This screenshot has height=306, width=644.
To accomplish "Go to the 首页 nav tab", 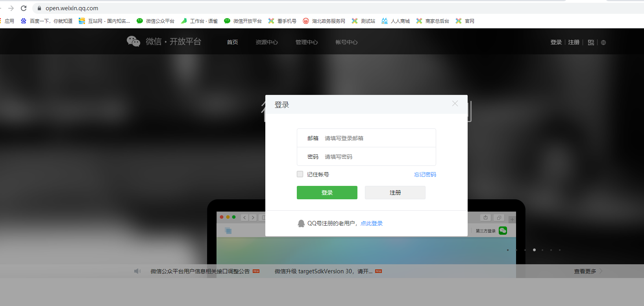I will (x=232, y=42).
